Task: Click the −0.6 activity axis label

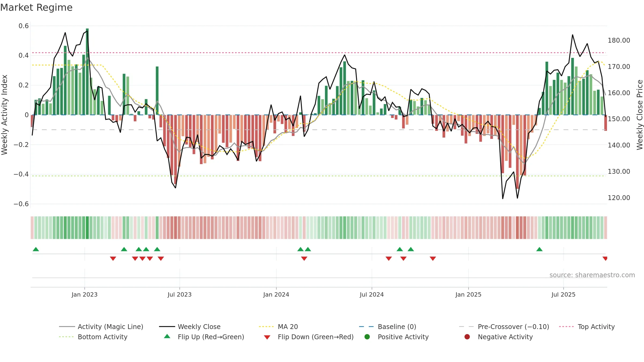Action: pos(21,204)
